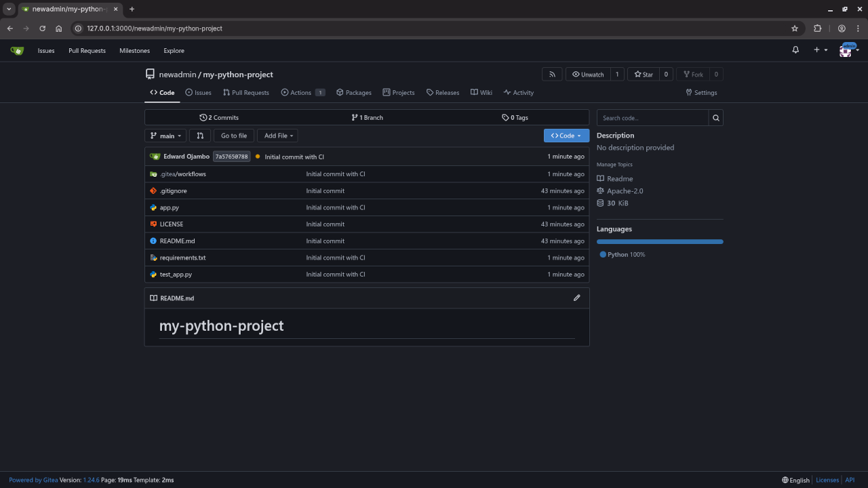Click the repository icon beside newadmin
The height and width of the screenshot is (488, 868).
150,75
